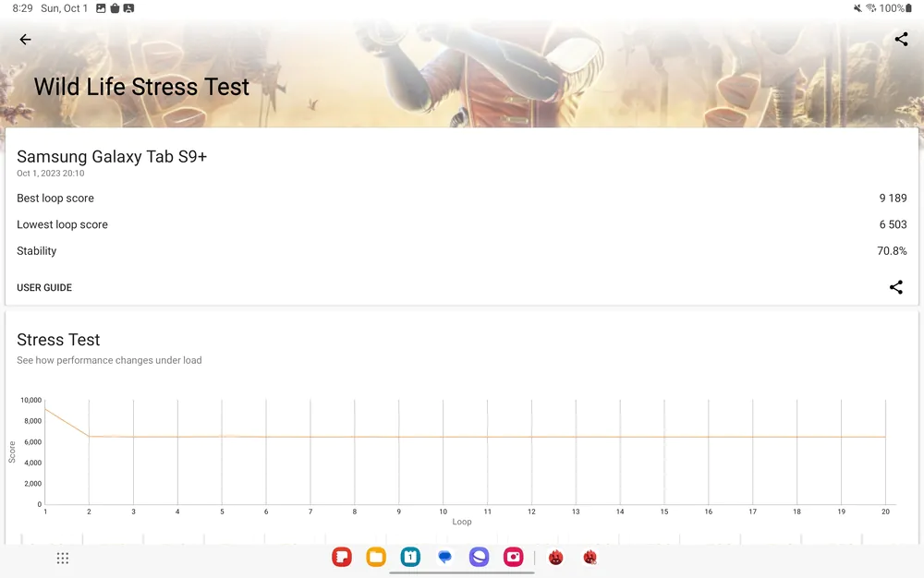Tap 'See how performance changes under load'
The width and height of the screenshot is (924, 578).
click(109, 360)
